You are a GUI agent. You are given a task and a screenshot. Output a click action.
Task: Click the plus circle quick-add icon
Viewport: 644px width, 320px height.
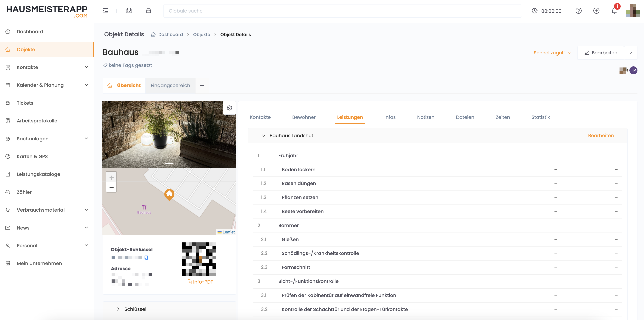[x=596, y=11]
